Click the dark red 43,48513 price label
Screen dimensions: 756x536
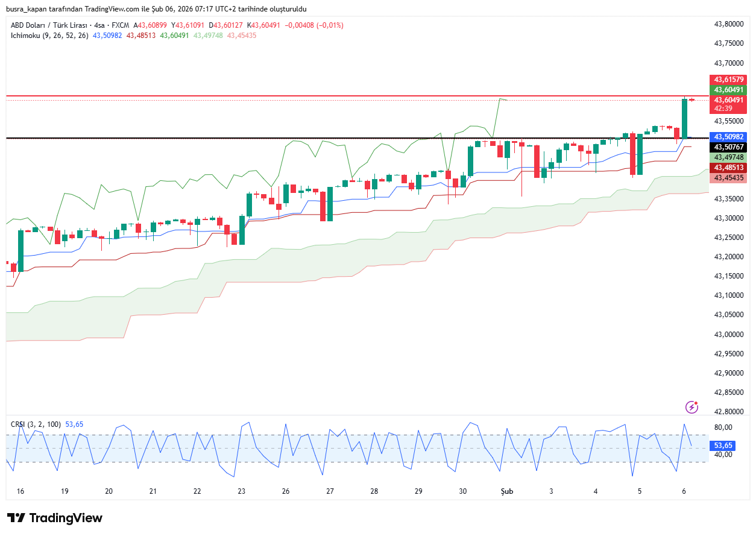pyautogui.click(x=728, y=168)
